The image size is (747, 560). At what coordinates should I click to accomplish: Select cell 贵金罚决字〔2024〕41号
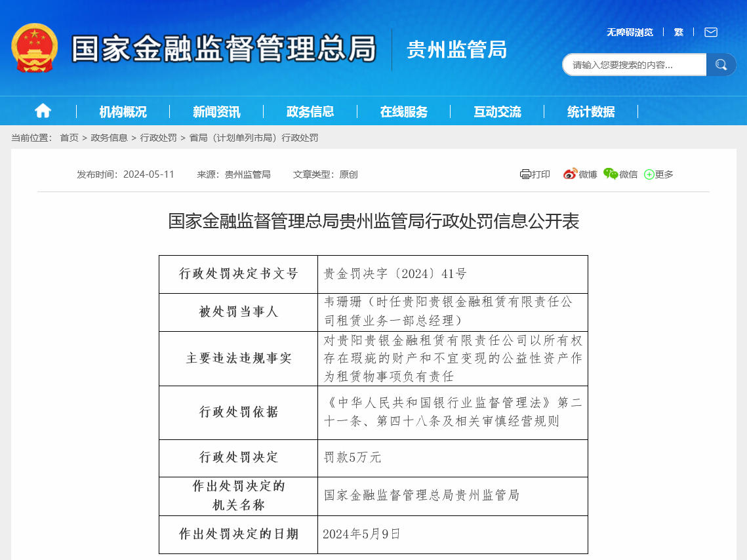[x=453, y=274]
